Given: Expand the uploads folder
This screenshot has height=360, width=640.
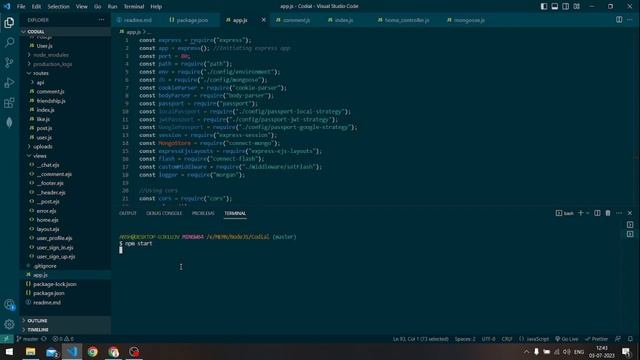Looking at the screenshot, I should [x=65, y=147].
